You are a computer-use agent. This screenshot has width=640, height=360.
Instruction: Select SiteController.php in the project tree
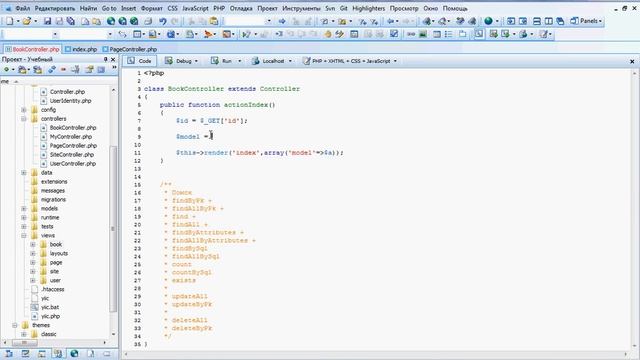72,155
